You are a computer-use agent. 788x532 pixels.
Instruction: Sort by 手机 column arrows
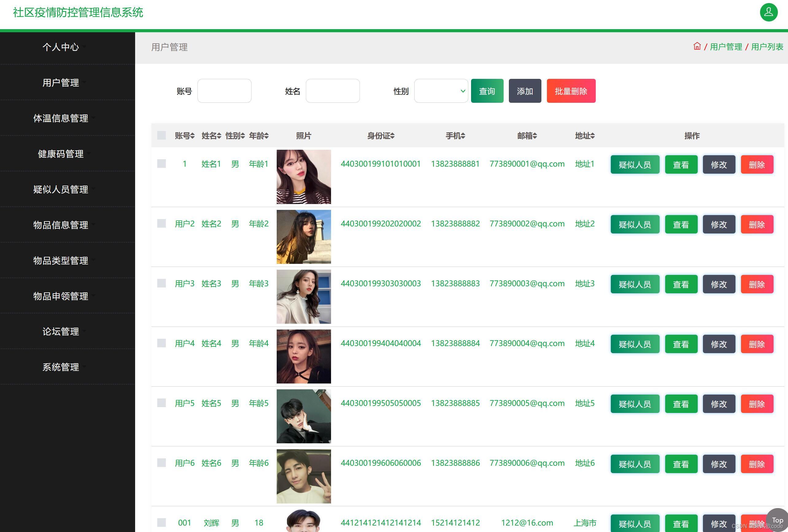[x=463, y=136]
